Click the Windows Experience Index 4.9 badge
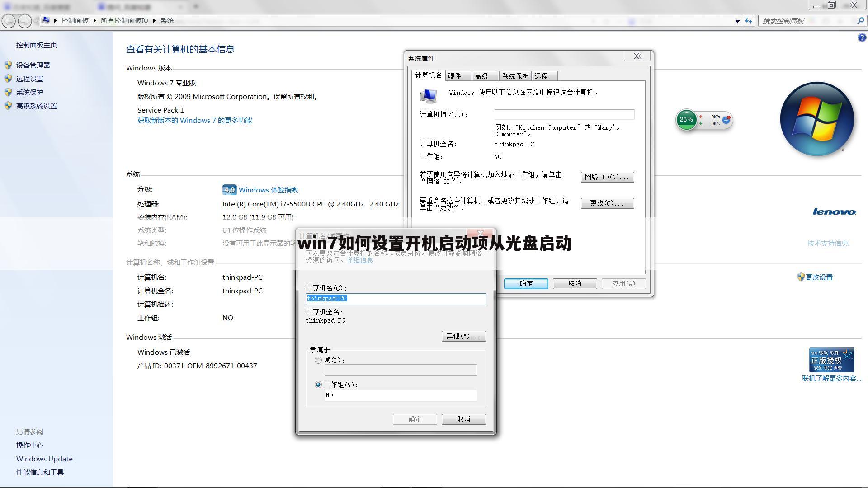This screenshot has width=868, height=488. tap(229, 190)
